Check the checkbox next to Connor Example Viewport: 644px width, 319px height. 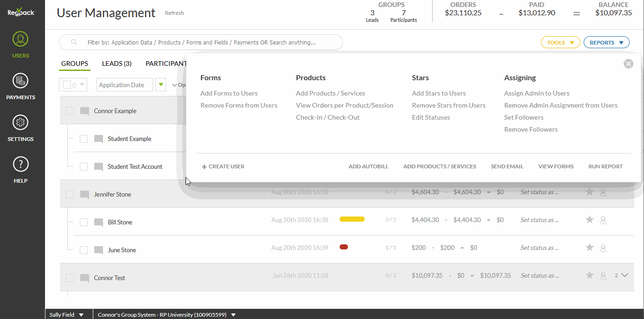(70, 110)
